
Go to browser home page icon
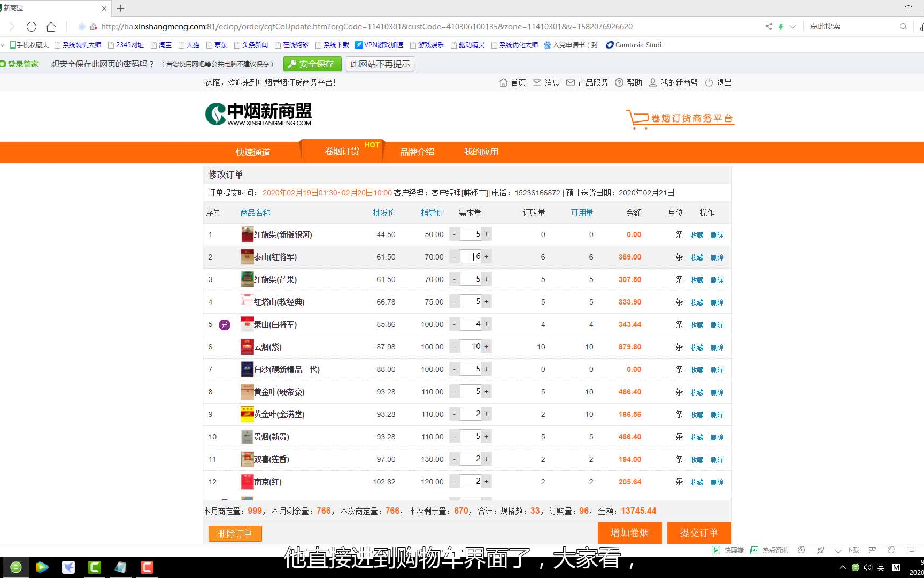click(x=51, y=26)
